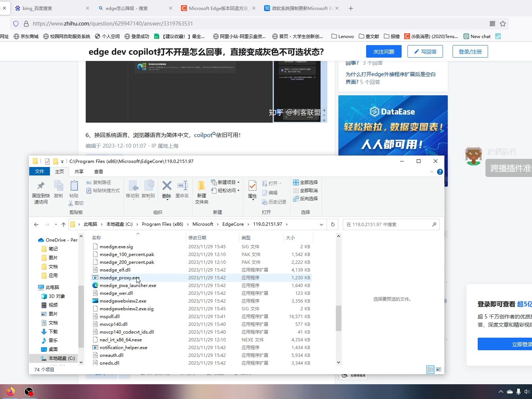The height and width of the screenshot is (399, 532).
Task: Open the recent locations dropdown arrow
Action: 56,225
